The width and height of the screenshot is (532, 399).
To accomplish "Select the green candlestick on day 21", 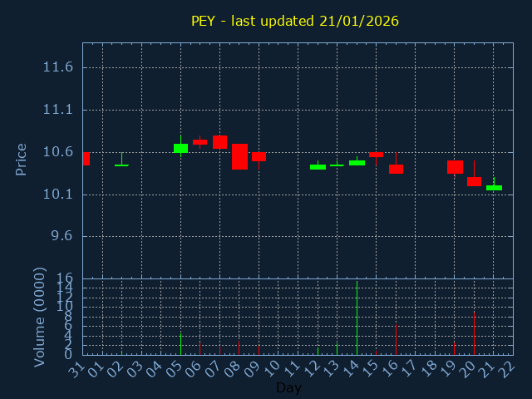I will pyautogui.click(x=494, y=188).
